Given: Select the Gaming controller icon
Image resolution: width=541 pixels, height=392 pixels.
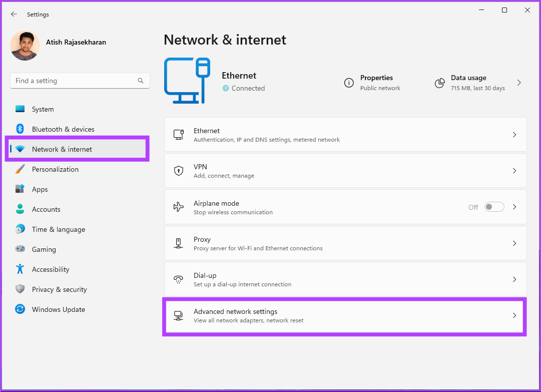Looking at the screenshot, I should (x=20, y=249).
